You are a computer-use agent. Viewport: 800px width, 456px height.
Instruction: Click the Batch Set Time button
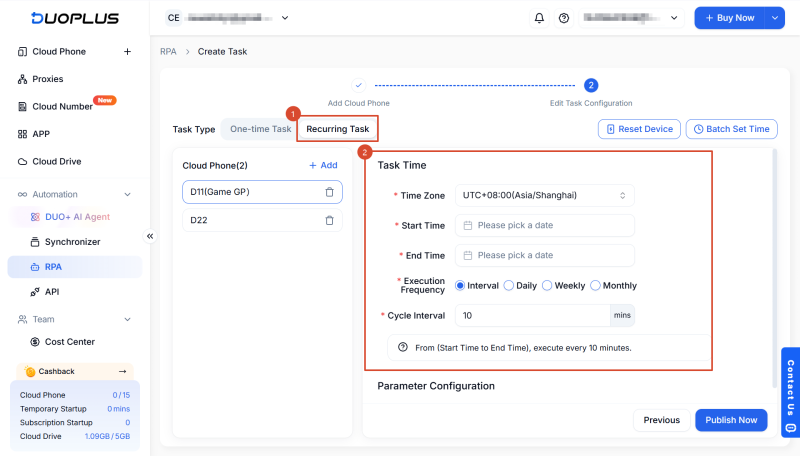732,129
